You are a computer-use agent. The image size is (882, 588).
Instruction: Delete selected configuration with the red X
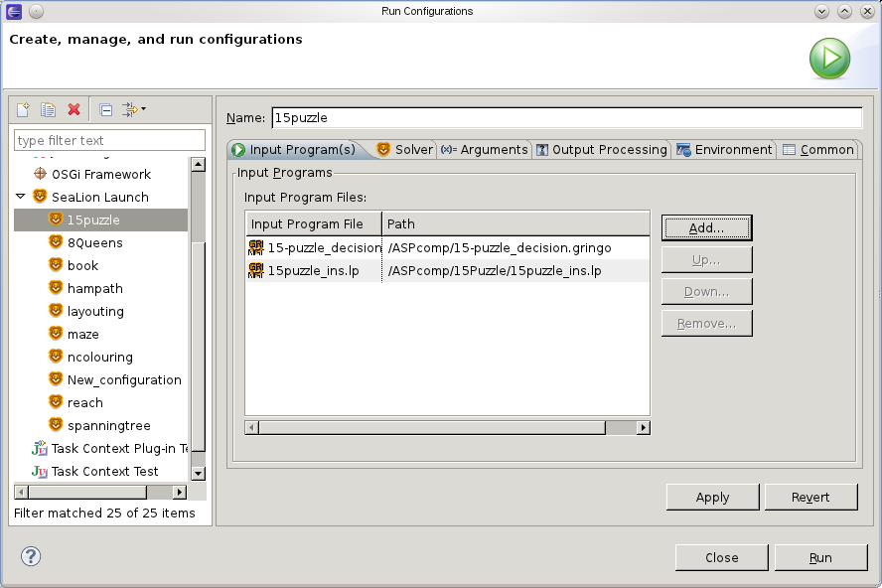[x=73, y=109]
